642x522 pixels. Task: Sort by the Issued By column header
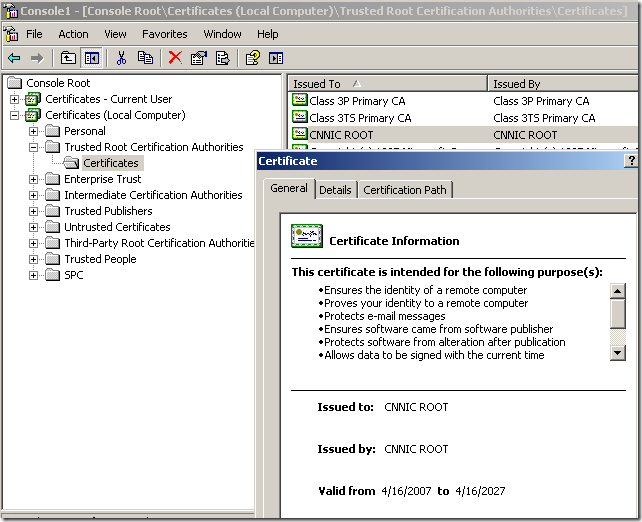[x=564, y=84]
